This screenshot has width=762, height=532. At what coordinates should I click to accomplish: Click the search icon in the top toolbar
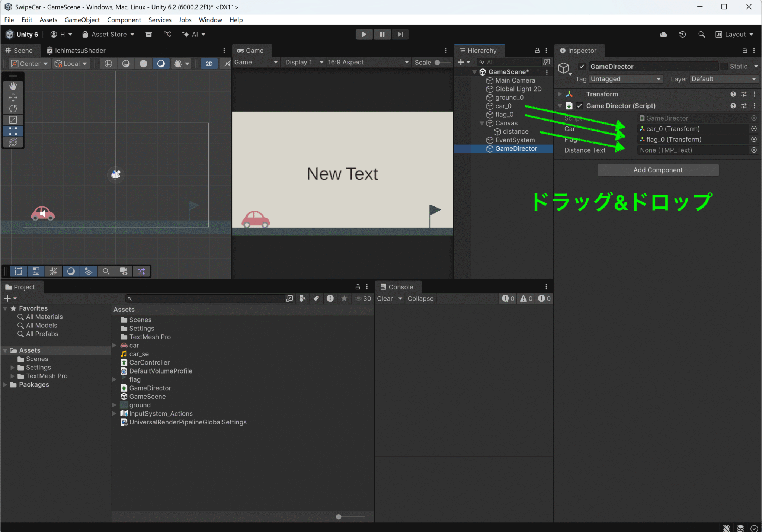702,34
